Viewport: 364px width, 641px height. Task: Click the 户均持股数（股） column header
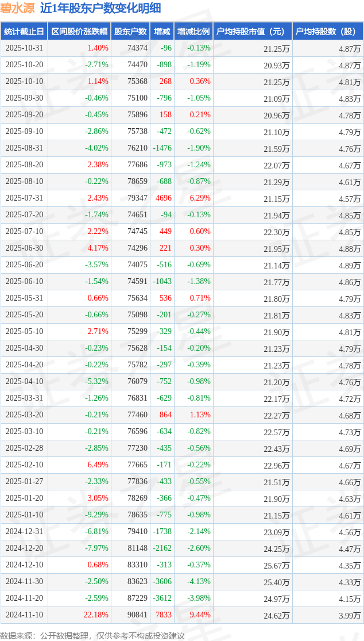[x=327, y=32]
